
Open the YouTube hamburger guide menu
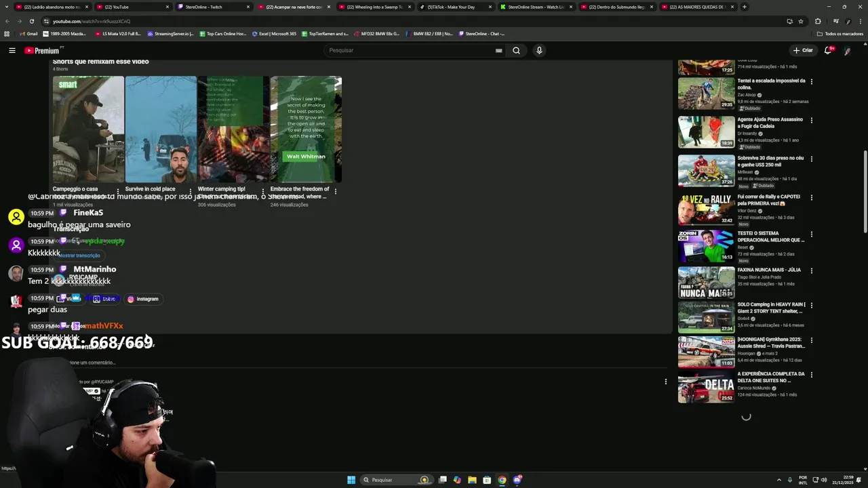12,50
